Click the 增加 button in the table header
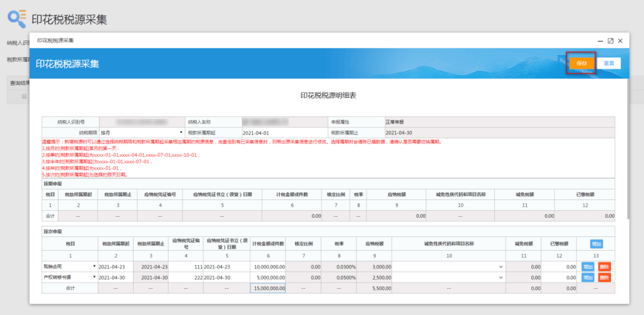The image size is (644, 315). tap(596, 244)
